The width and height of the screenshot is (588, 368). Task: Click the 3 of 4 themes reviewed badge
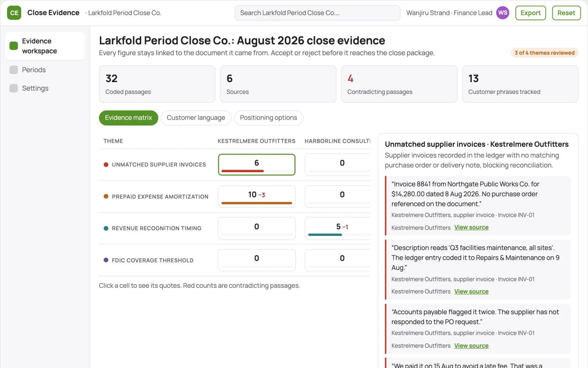[x=544, y=53]
